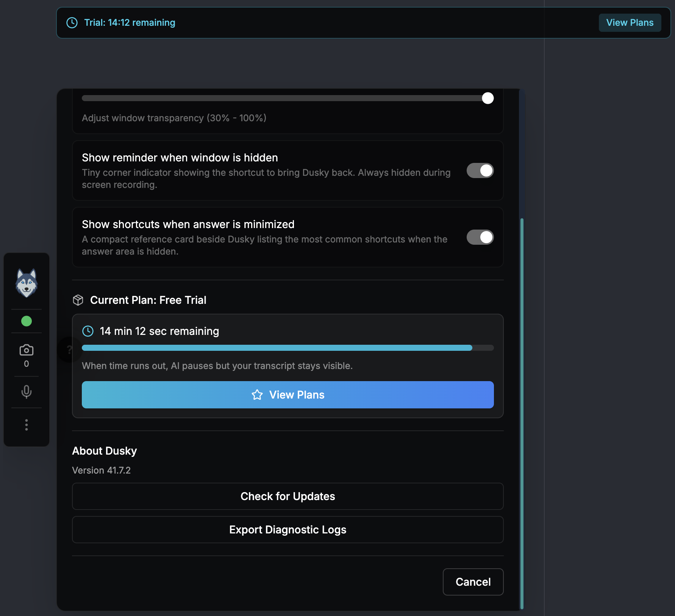Click the star icon on View Plans

(257, 395)
